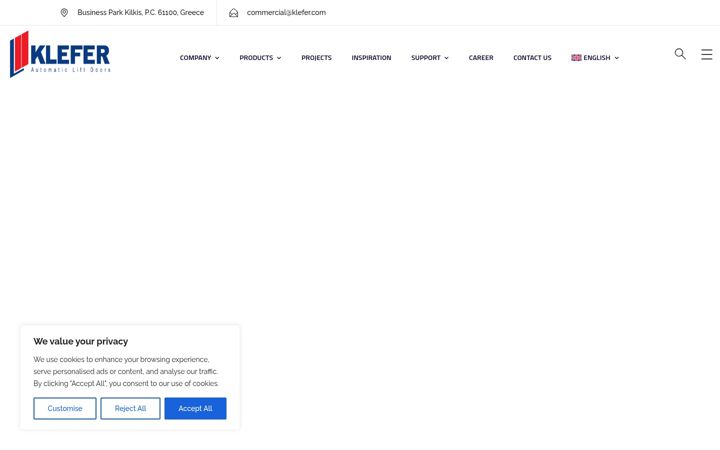Click the Klefer logo

click(x=60, y=54)
